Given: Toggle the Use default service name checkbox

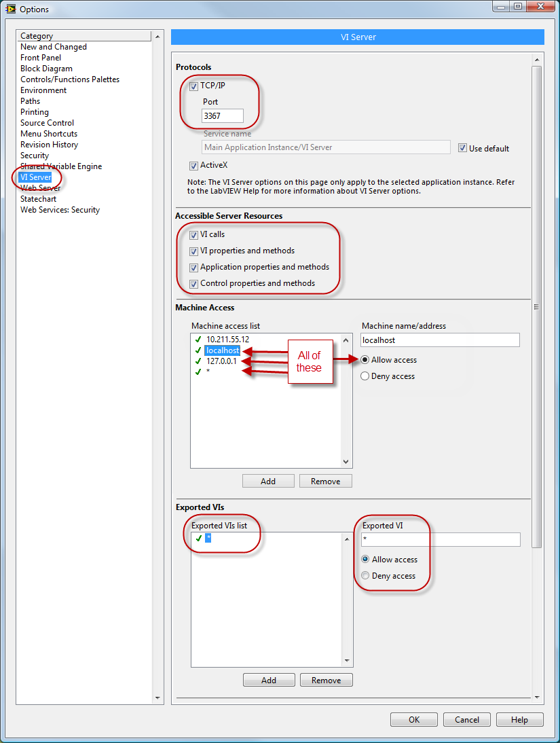Looking at the screenshot, I should click(462, 148).
